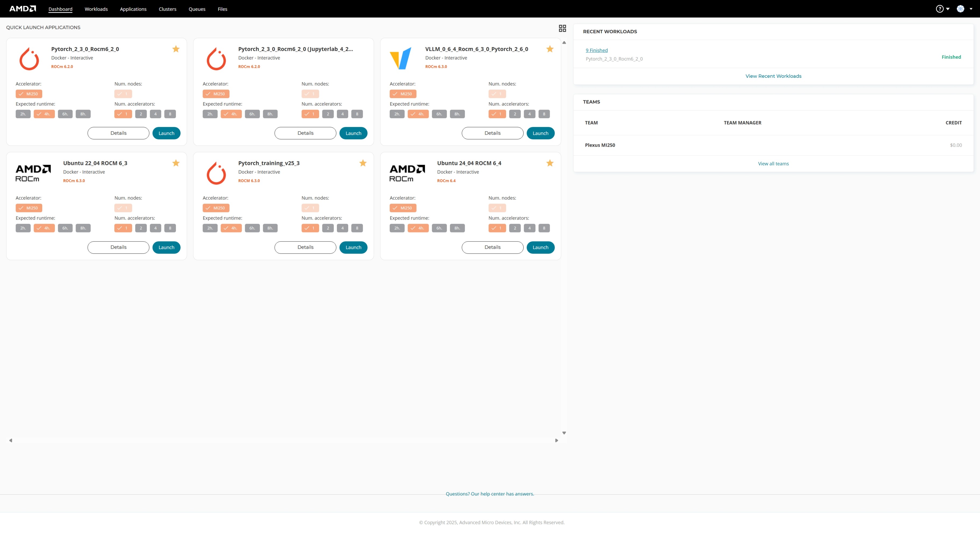Select 8h. runtime on Ubuntu 22_04 card

(x=83, y=228)
